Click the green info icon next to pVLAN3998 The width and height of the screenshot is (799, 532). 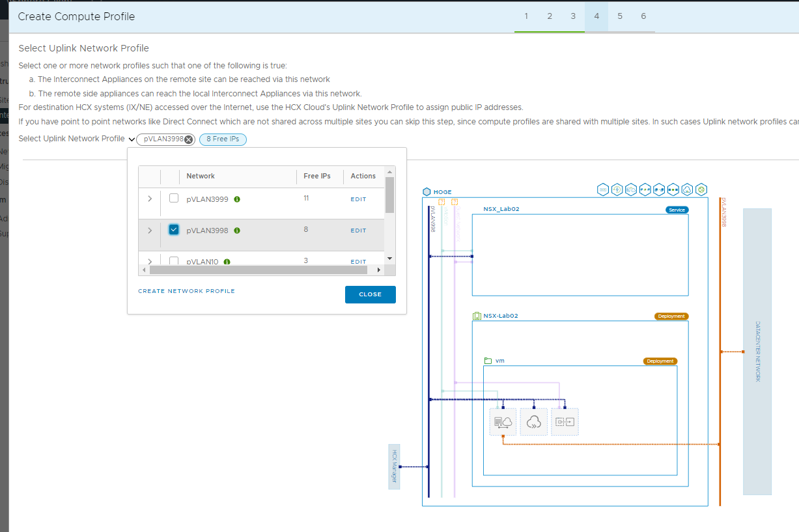237,231
